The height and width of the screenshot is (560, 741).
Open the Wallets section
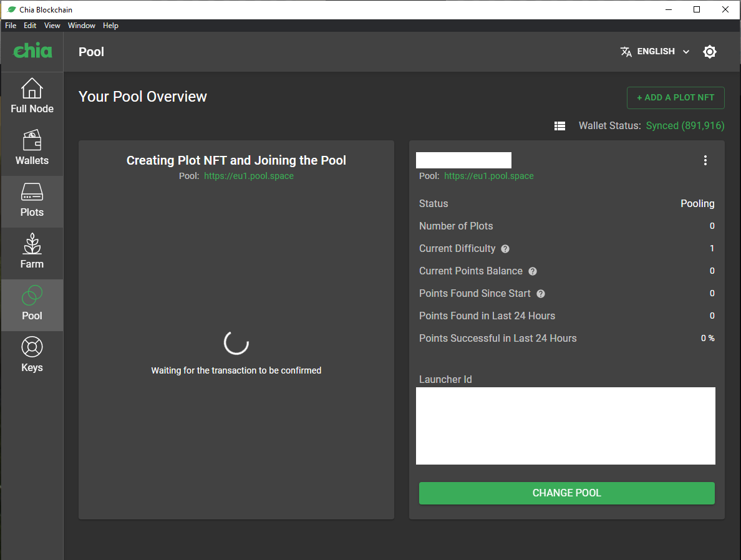click(x=32, y=147)
